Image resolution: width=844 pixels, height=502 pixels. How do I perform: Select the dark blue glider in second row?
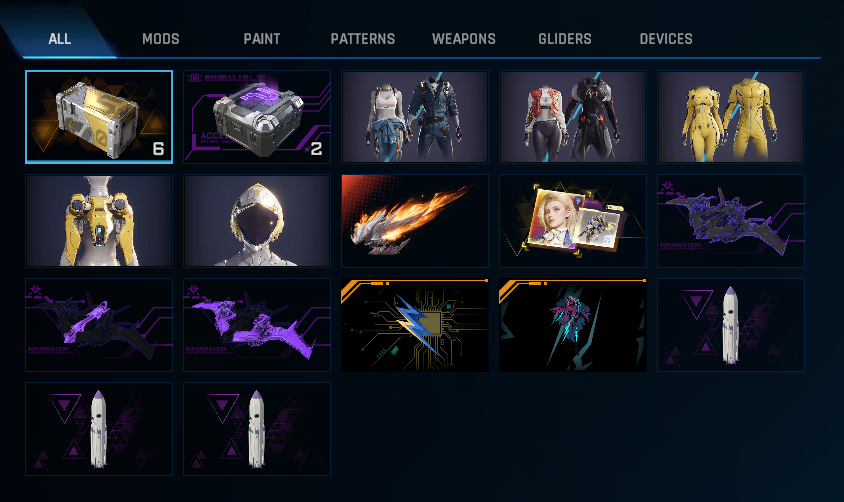click(x=731, y=221)
